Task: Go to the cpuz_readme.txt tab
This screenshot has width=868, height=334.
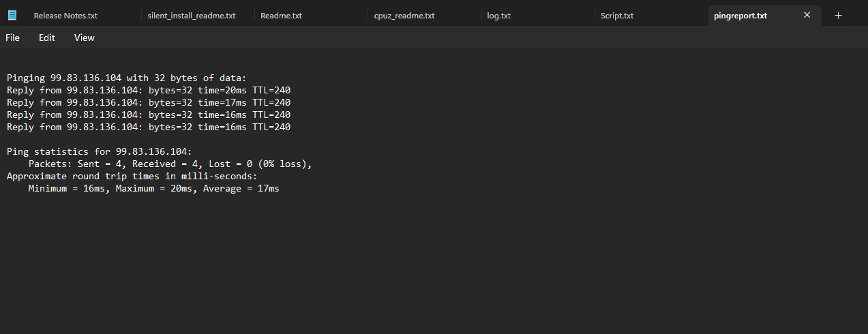Action: point(404,16)
